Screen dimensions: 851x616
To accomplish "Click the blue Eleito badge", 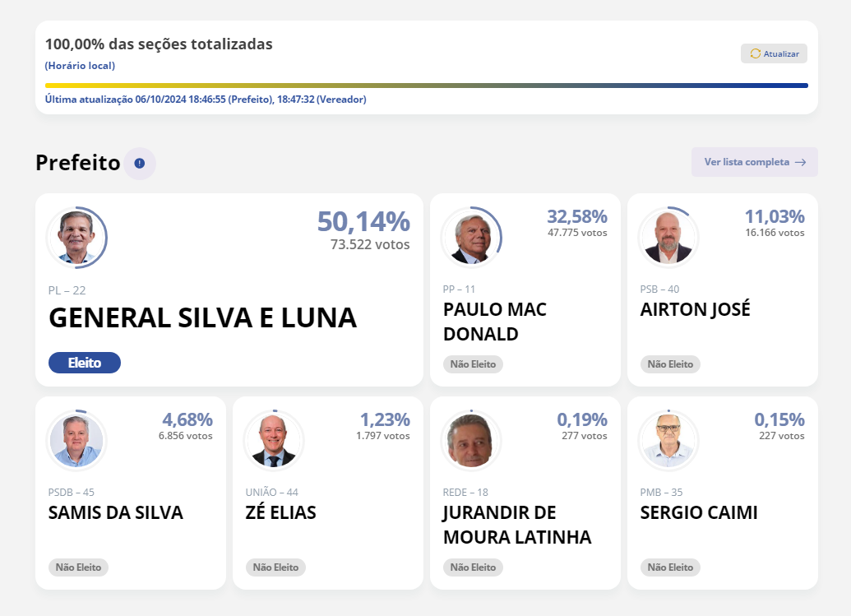I will (85, 363).
